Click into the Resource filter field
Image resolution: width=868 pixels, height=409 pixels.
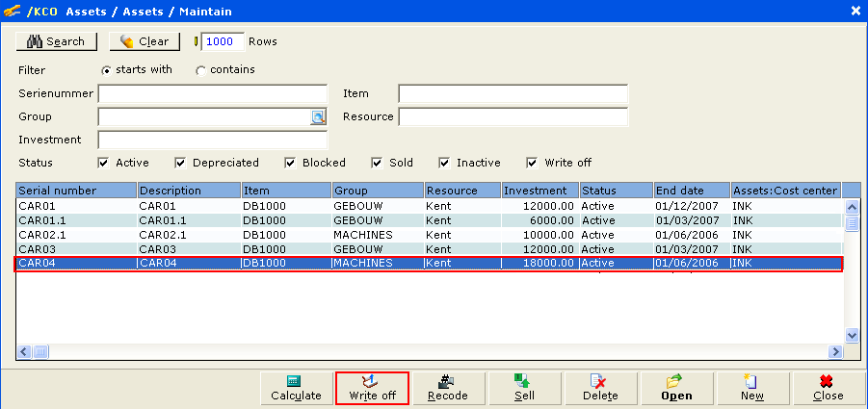click(x=513, y=116)
